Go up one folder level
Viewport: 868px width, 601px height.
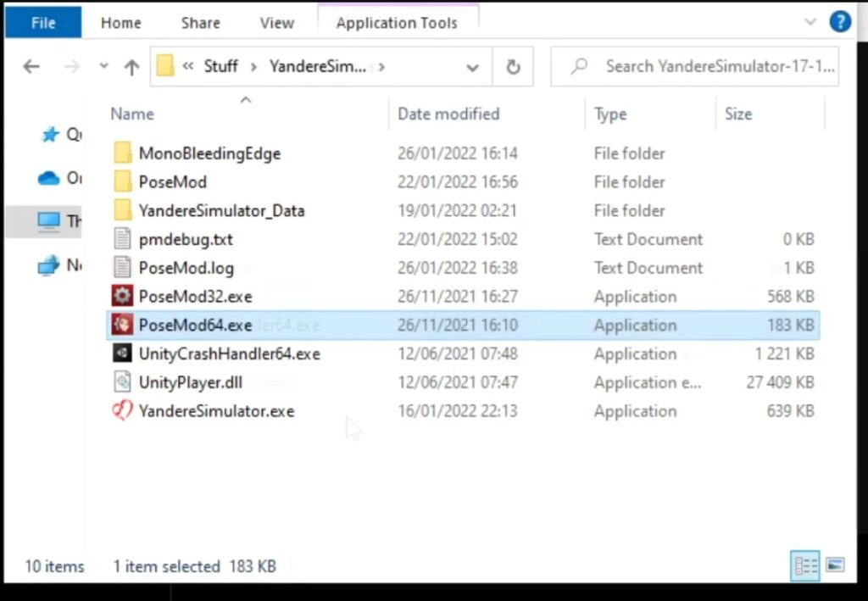[x=131, y=67]
